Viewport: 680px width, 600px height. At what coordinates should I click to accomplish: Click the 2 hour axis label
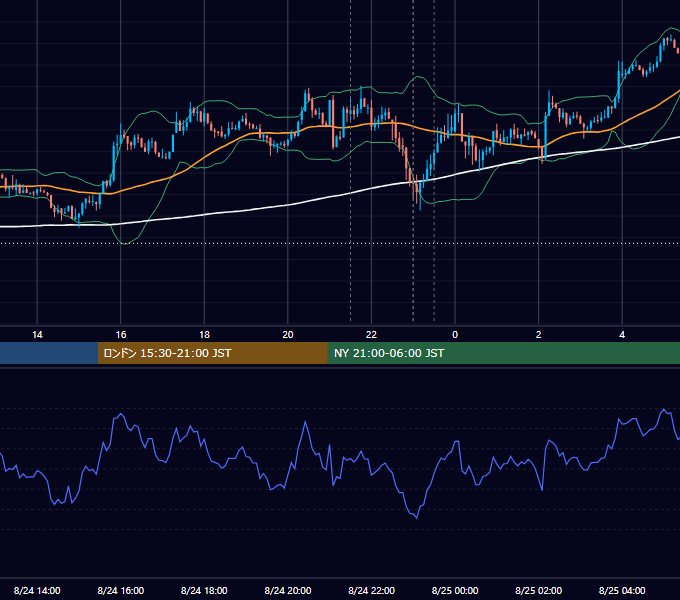[x=539, y=335]
